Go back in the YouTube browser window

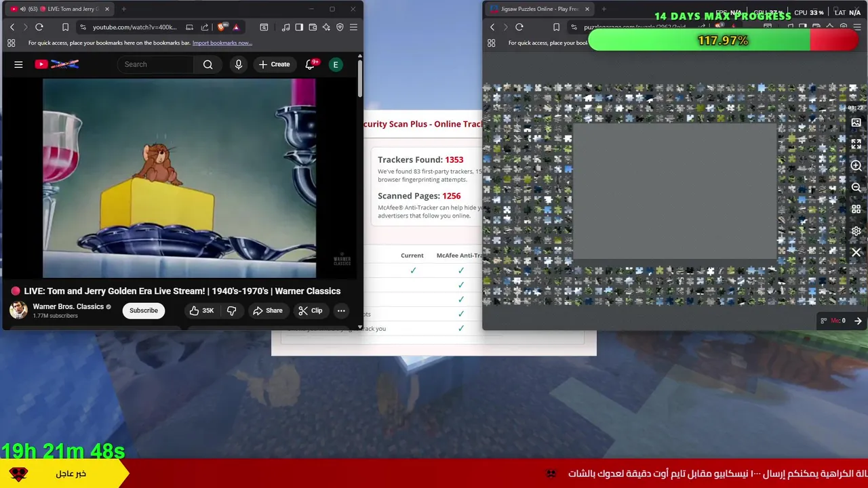[12, 27]
